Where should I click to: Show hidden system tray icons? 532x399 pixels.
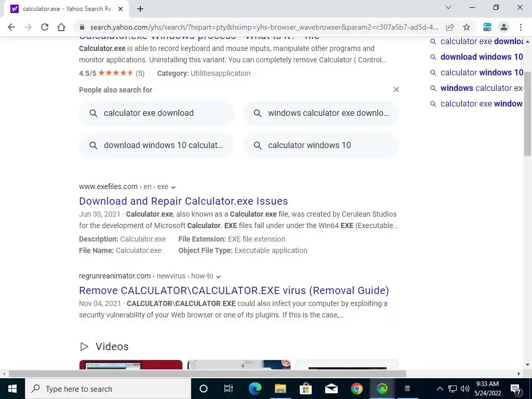[x=440, y=389]
